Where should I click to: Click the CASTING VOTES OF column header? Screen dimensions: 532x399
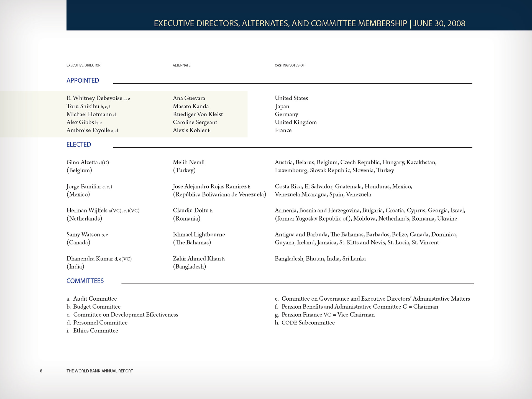pos(290,65)
